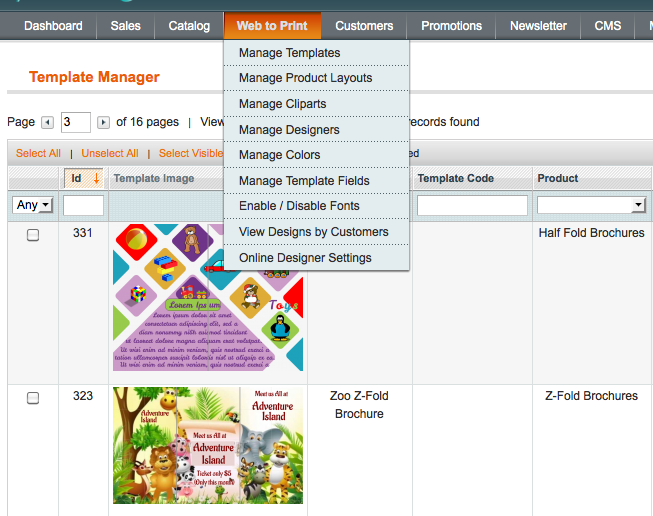653x516 pixels.
Task: Choose View Designs by Customers
Action: coord(317,232)
